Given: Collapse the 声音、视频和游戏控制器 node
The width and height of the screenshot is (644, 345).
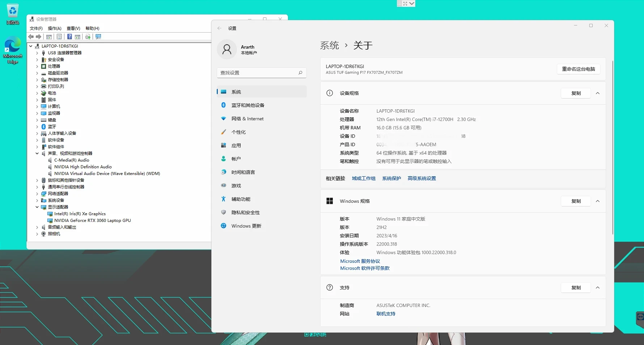Looking at the screenshot, I should (x=37, y=153).
